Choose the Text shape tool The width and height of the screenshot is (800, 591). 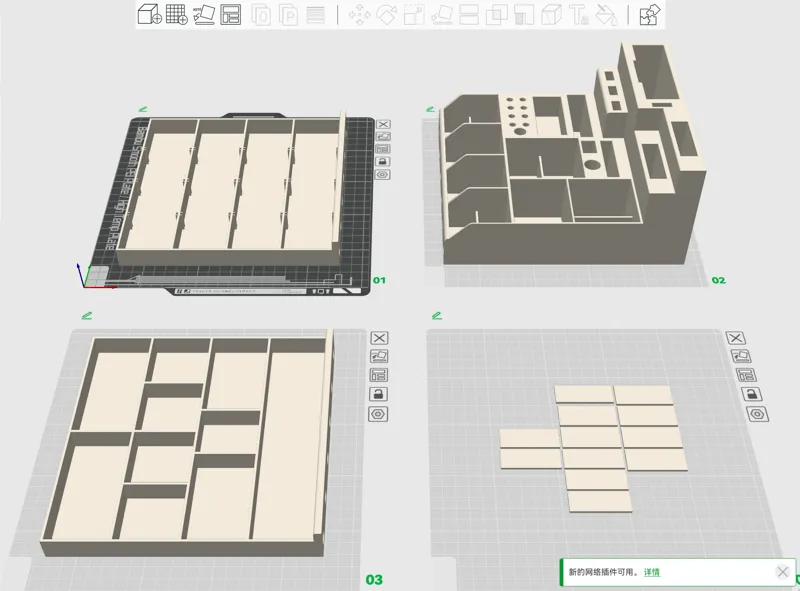(579, 14)
